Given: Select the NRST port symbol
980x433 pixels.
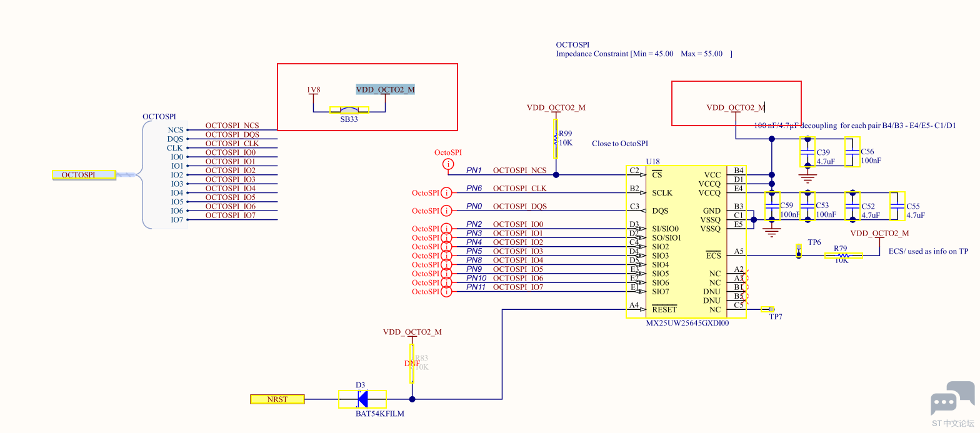Looking at the screenshot, I should click(x=277, y=399).
